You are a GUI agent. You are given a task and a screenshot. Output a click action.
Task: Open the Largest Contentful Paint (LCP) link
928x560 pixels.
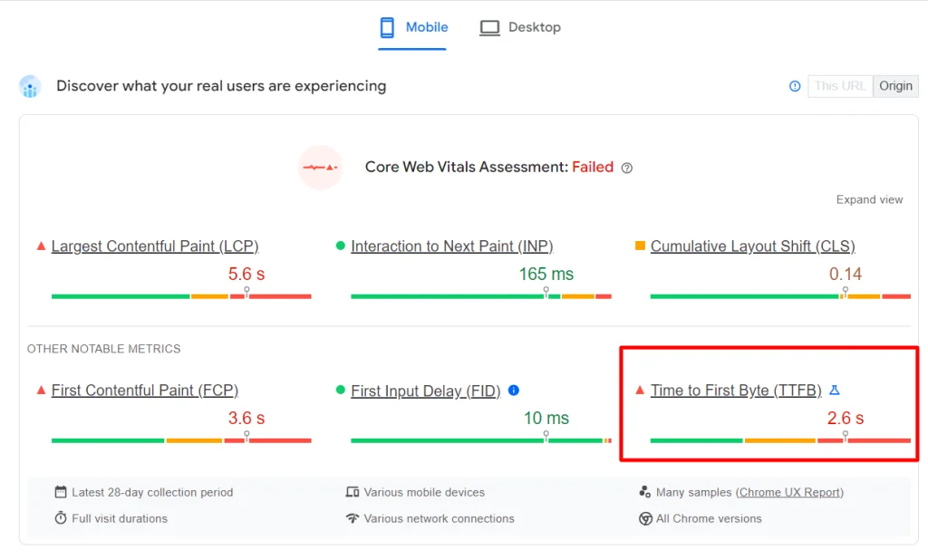pyautogui.click(x=155, y=246)
